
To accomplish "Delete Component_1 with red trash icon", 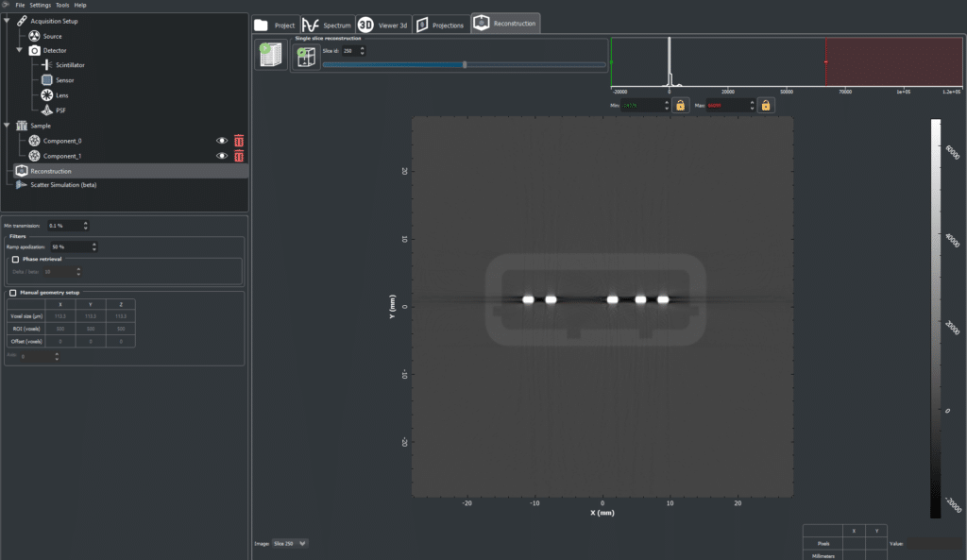I will tap(239, 156).
